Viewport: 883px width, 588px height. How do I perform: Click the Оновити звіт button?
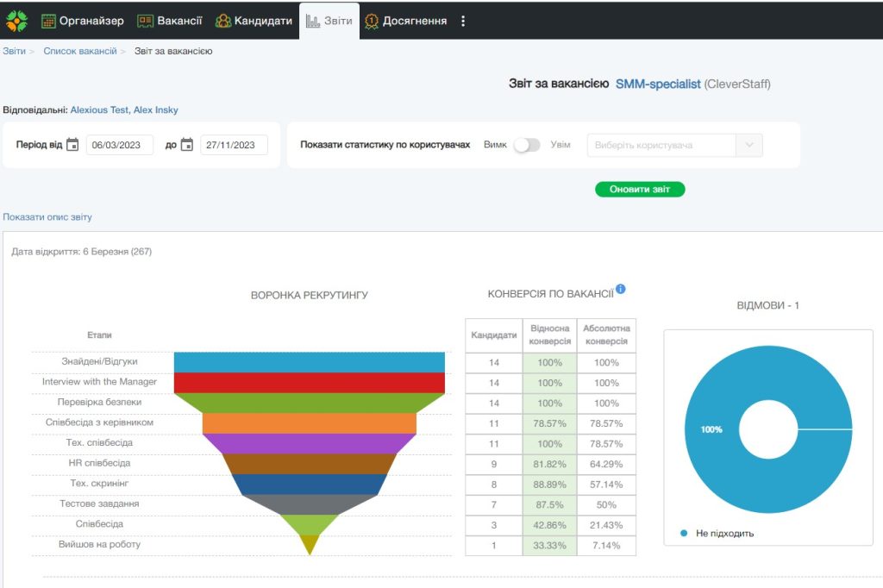[x=640, y=190]
